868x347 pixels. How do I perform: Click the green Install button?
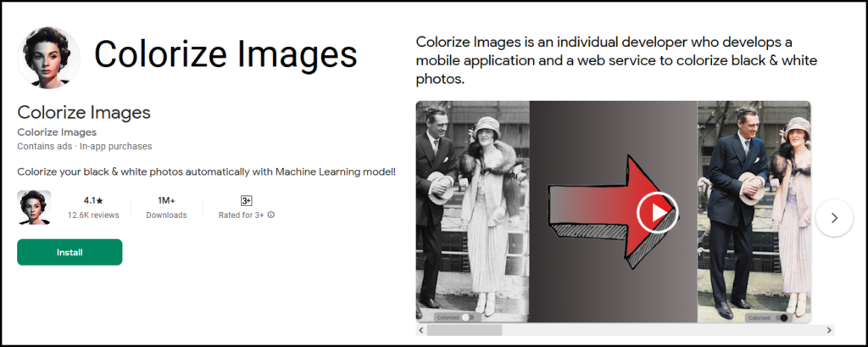70,252
